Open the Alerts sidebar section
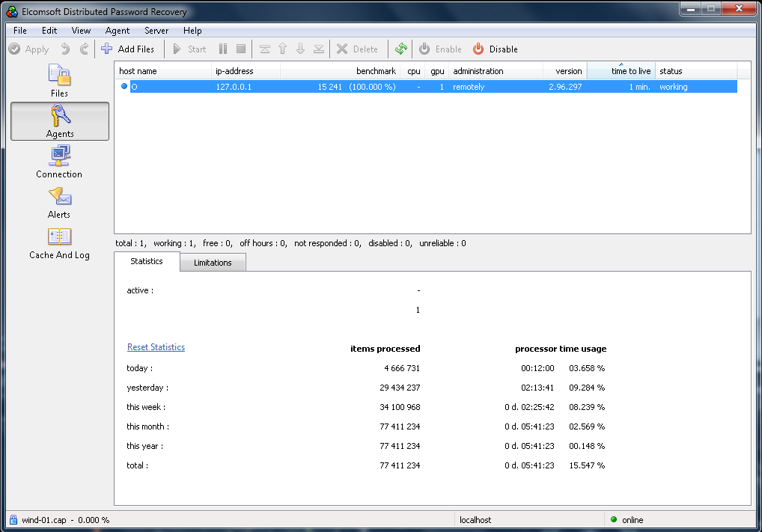This screenshot has width=762, height=532. (59, 202)
